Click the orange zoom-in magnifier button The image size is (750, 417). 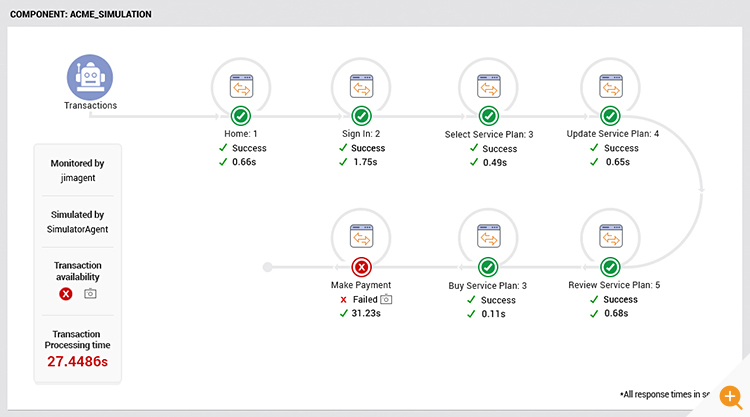point(731,396)
